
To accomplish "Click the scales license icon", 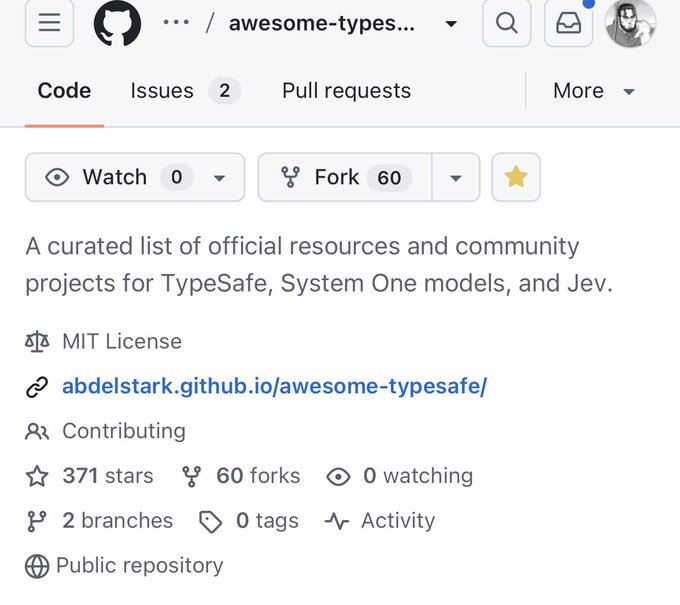I will (x=37, y=342).
